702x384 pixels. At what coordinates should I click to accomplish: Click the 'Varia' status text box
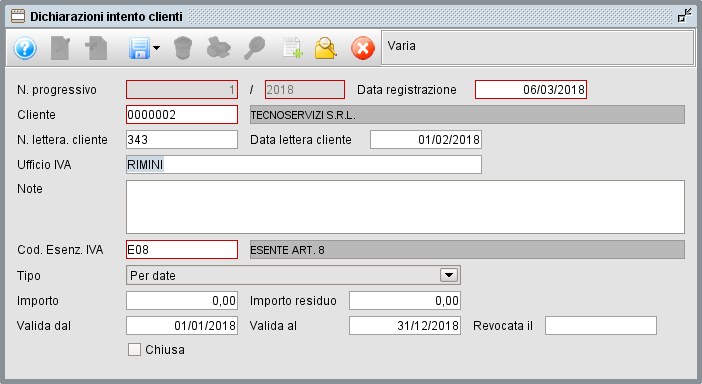tap(538, 48)
